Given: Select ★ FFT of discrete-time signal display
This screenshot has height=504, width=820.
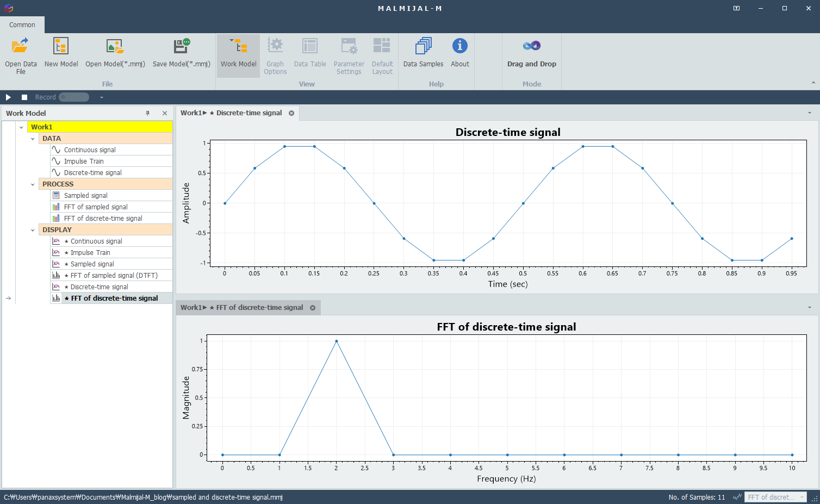Looking at the screenshot, I should tap(111, 298).
